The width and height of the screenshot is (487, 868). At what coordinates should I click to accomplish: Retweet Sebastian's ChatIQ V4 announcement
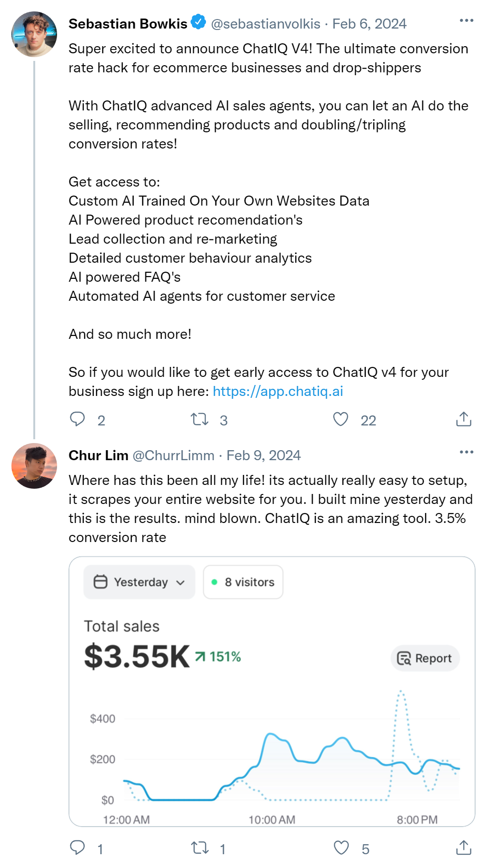200,419
